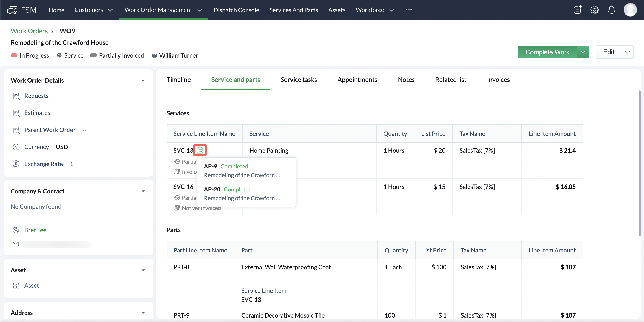Click the Requests icon in Work Order Details

click(x=16, y=96)
